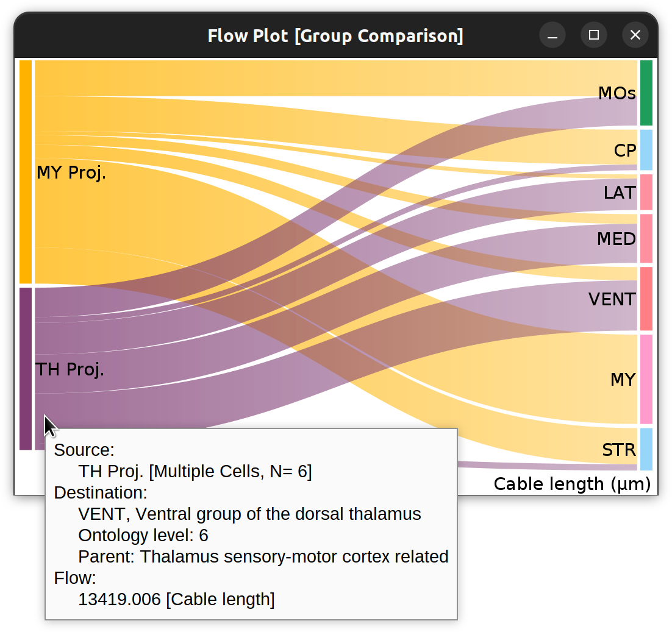Viewport: 672px width, 632px height.
Task: Click the orange MY Proj. source bar
Action: tap(26, 172)
